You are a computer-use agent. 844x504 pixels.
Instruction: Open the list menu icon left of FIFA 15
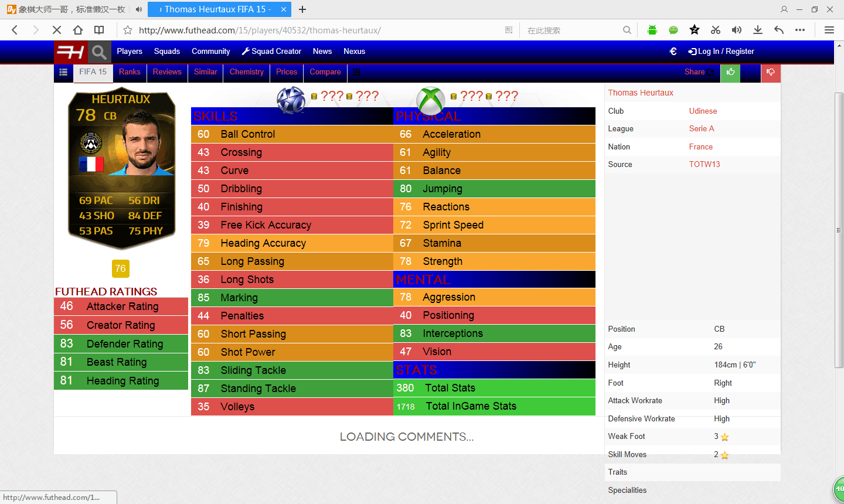tap(63, 72)
